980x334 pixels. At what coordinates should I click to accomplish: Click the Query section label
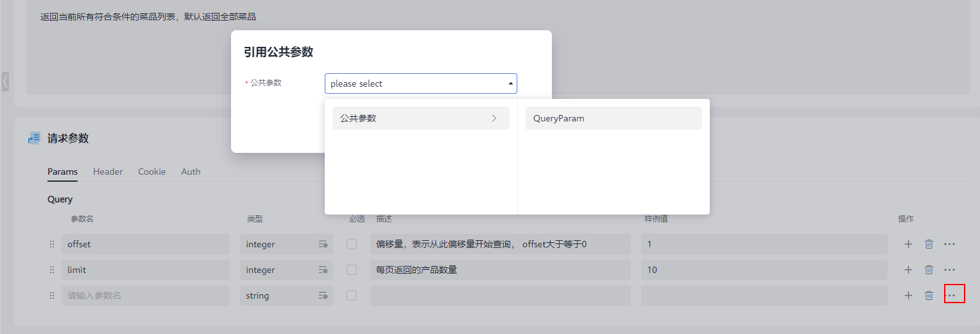pyautogui.click(x=60, y=199)
